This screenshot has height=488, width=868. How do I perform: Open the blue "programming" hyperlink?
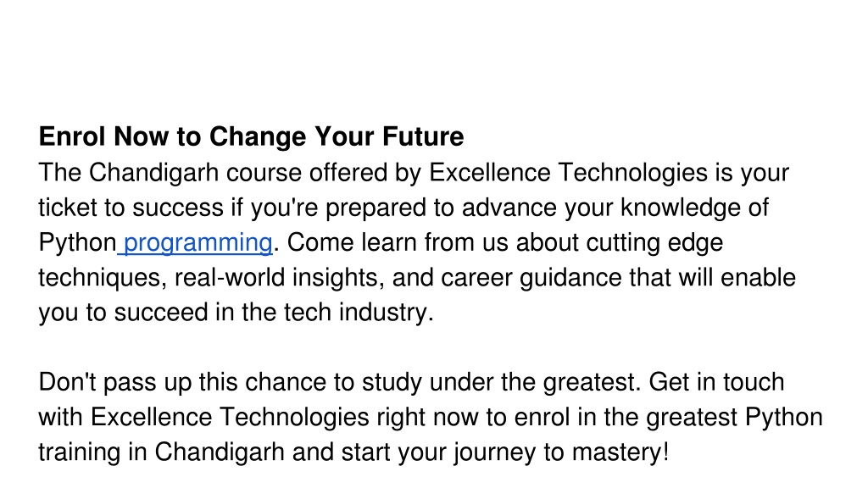tap(198, 243)
